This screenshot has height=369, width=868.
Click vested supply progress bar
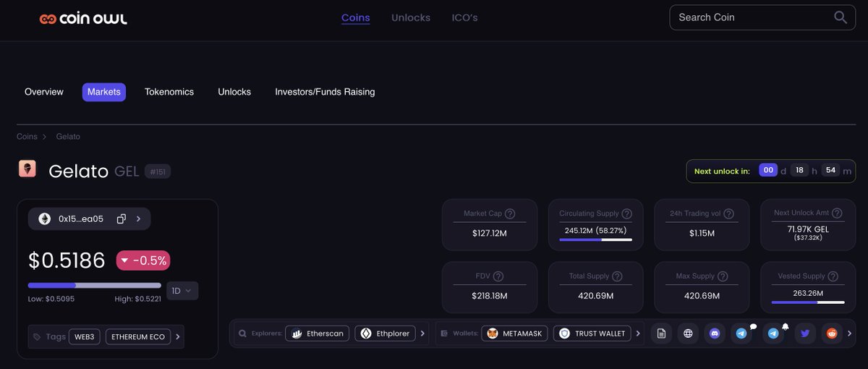click(x=808, y=302)
